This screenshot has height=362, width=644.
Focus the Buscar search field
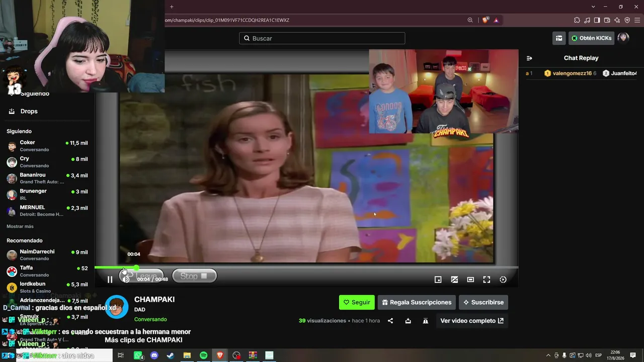322,38
